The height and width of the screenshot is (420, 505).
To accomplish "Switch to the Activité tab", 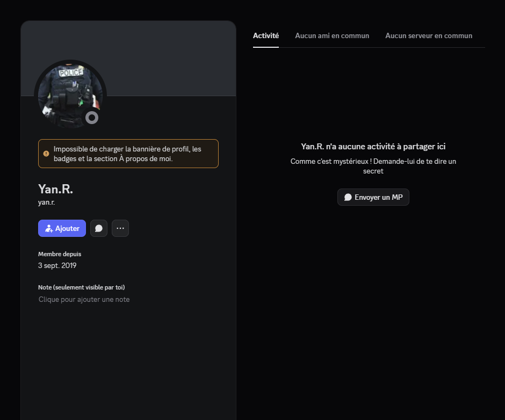I will (x=266, y=35).
